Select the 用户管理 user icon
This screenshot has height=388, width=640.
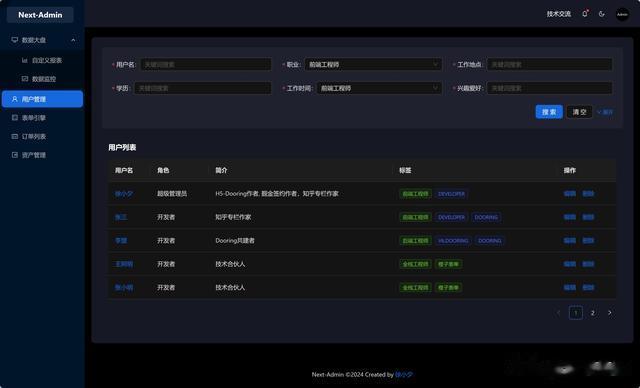click(15, 99)
